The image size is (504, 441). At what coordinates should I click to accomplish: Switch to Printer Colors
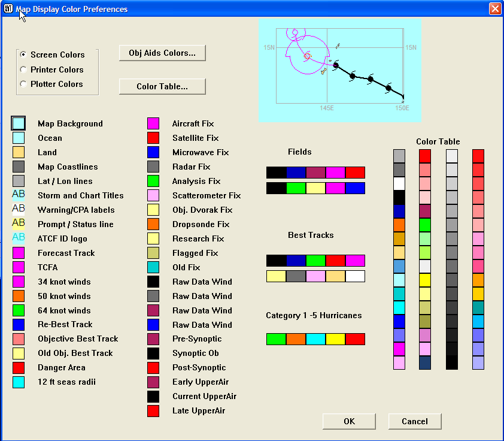[x=23, y=70]
